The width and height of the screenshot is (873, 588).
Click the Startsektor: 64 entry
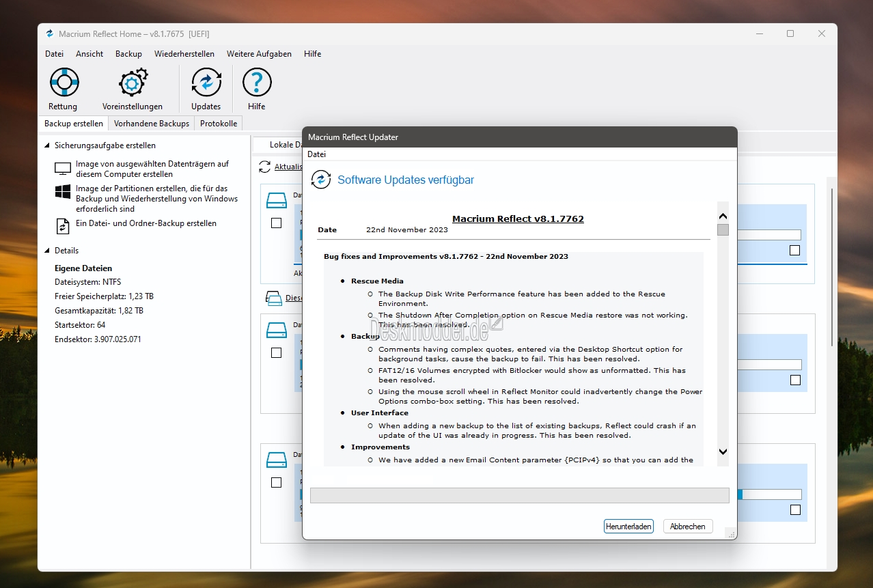tap(80, 325)
